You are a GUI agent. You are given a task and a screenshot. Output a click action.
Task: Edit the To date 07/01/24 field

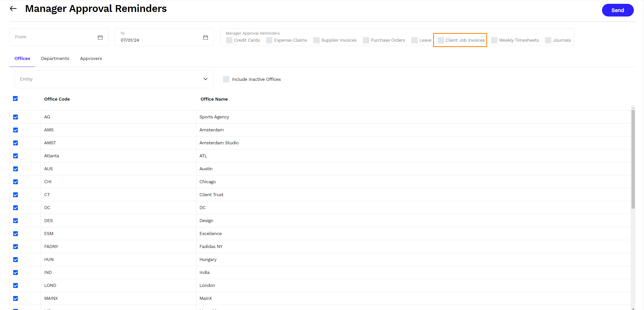[164, 37]
